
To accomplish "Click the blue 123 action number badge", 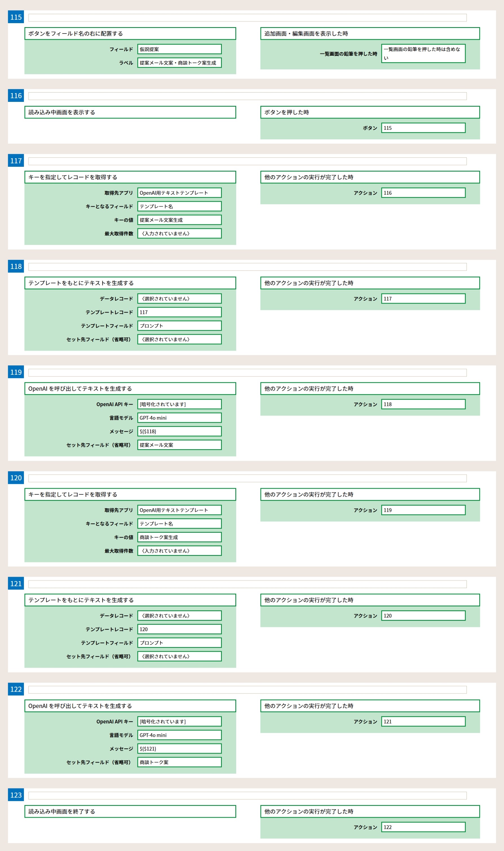I will click(16, 795).
